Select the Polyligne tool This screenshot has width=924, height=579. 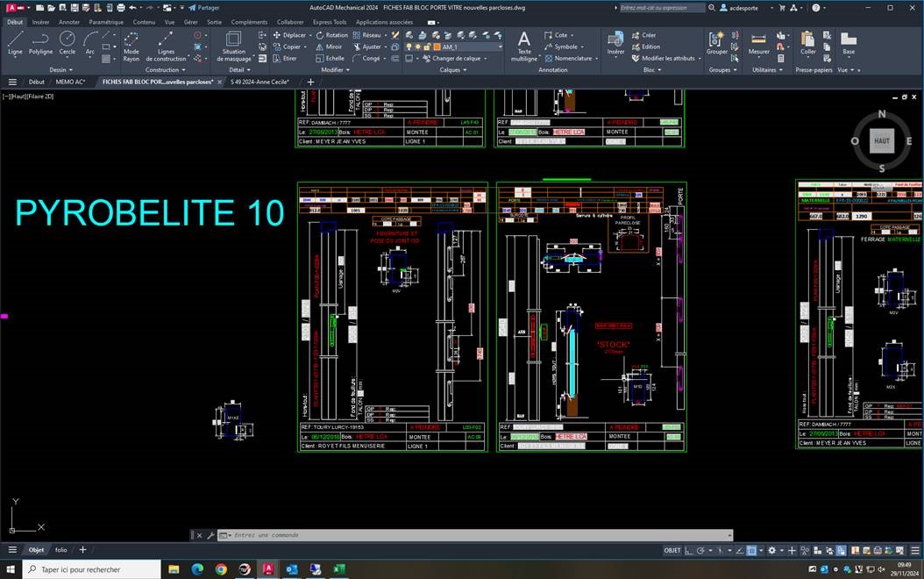[x=40, y=43]
